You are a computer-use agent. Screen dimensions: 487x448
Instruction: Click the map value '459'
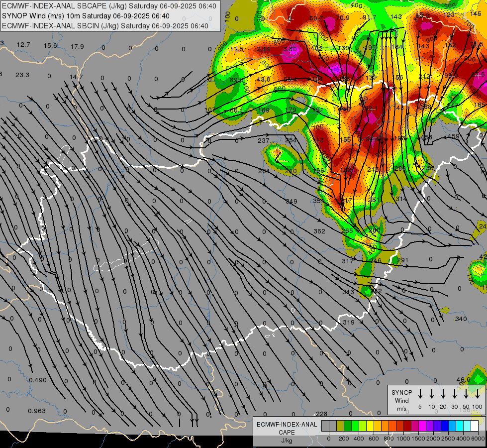click(454, 136)
